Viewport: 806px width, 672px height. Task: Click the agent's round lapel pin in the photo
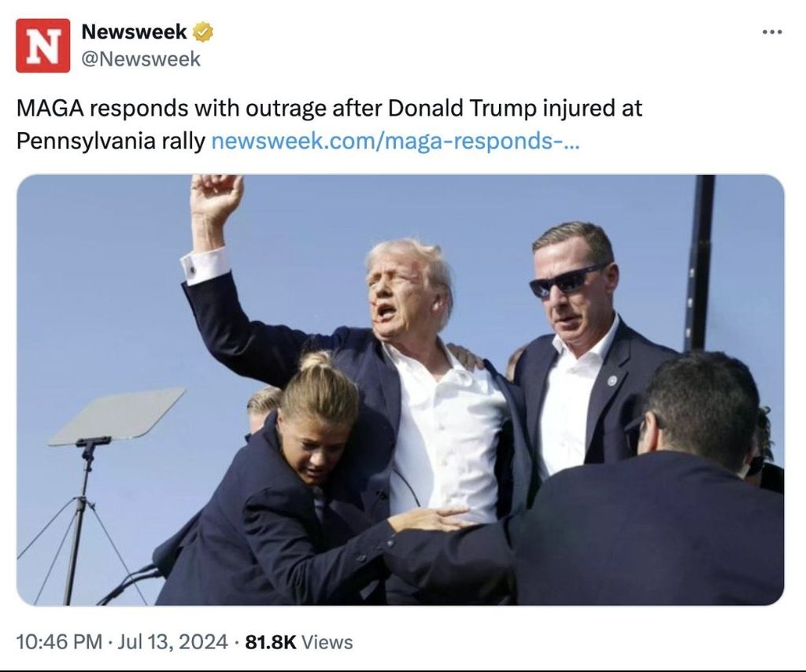[612, 381]
